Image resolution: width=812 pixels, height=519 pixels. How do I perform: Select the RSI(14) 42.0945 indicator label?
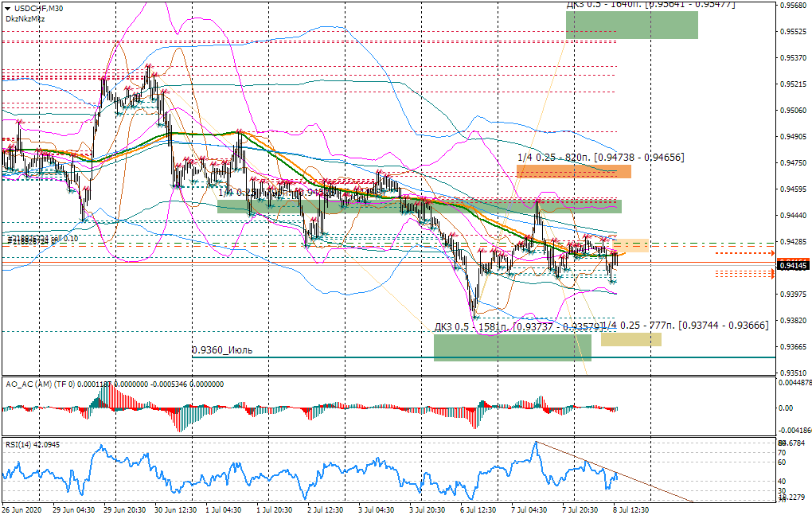tap(33, 444)
